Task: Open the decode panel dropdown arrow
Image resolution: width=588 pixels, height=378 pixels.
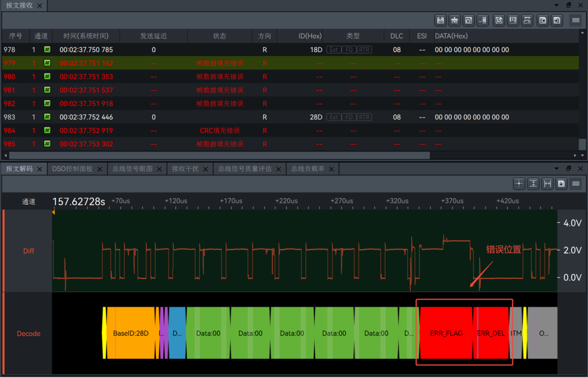Action: coord(556,169)
